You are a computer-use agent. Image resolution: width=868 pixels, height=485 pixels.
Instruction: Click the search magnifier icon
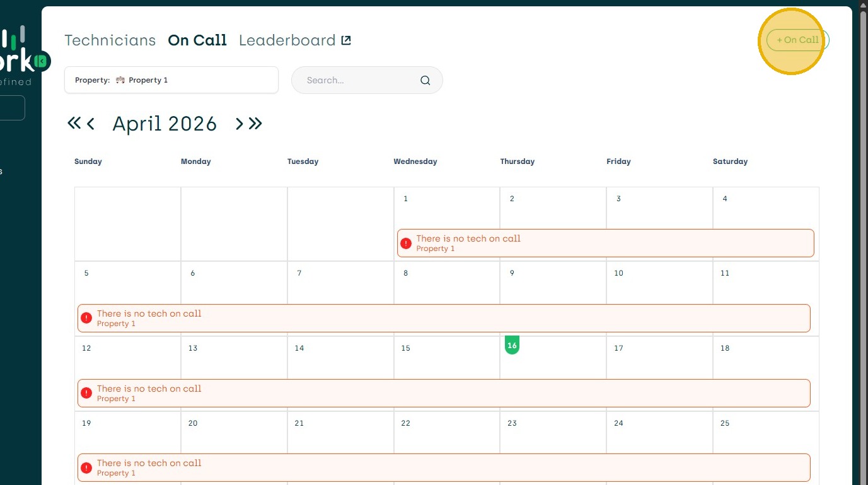(425, 81)
